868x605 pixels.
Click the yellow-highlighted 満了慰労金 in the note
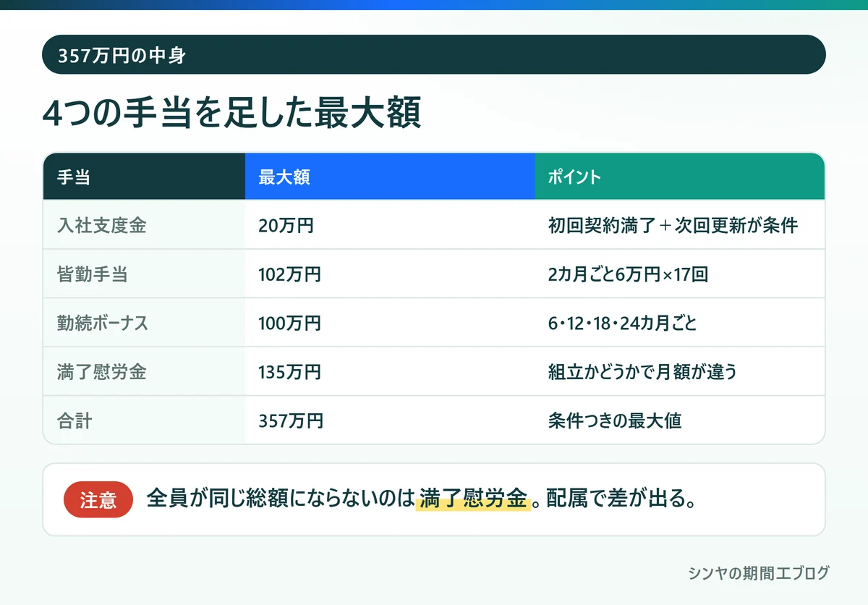pyautogui.click(x=473, y=499)
